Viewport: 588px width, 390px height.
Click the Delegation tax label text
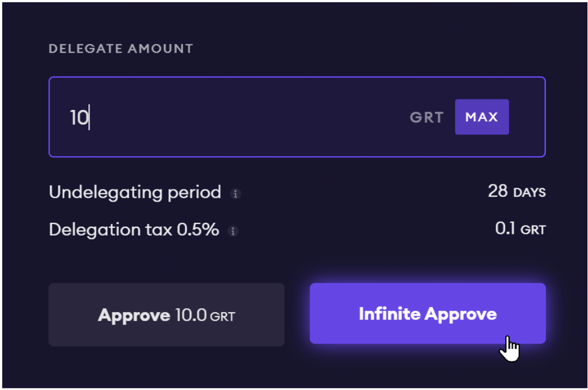(x=110, y=230)
